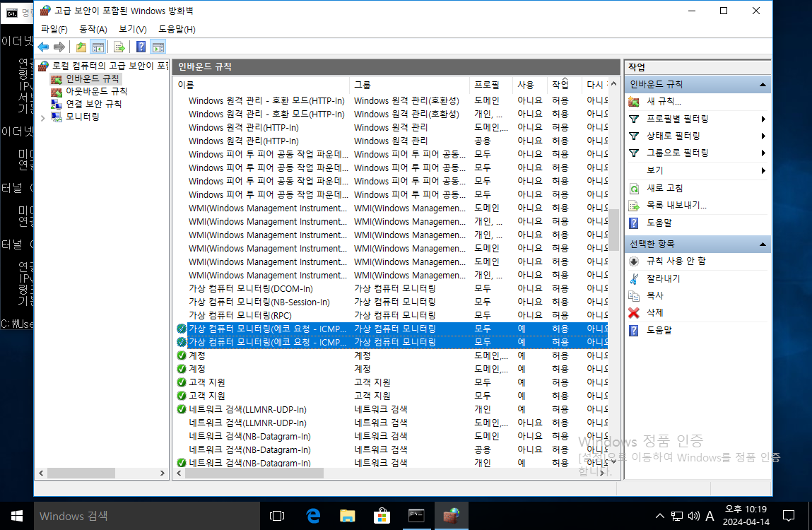The width and height of the screenshot is (812, 530).
Task: Click the firewall app taskbar icon
Action: tap(451, 516)
